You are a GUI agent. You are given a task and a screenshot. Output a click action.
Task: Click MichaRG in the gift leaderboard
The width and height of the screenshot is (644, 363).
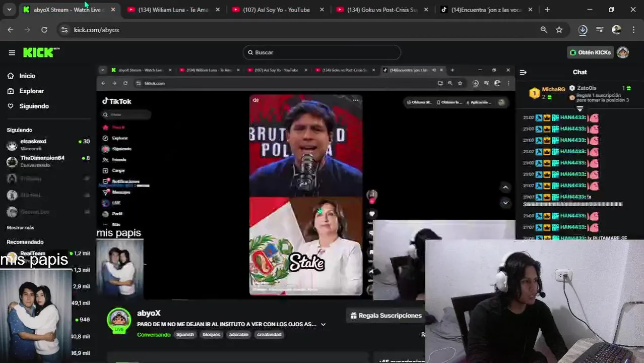553,89
